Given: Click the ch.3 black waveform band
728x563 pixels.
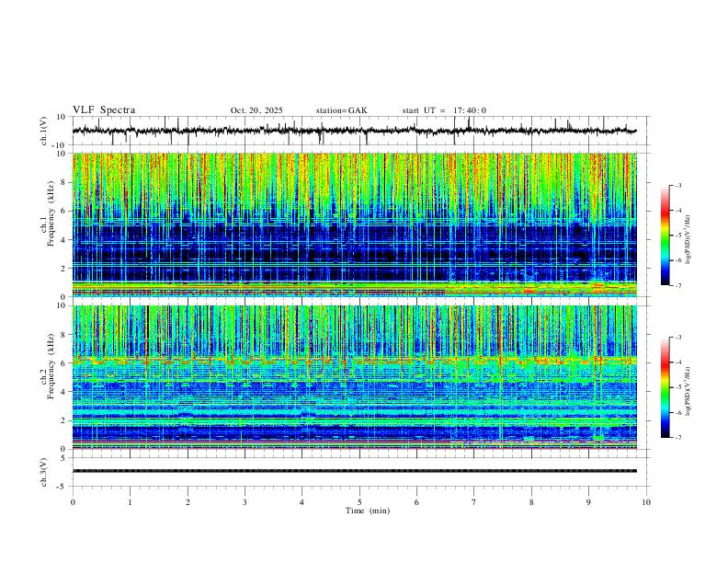Looking at the screenshot, I should point(354,471).
